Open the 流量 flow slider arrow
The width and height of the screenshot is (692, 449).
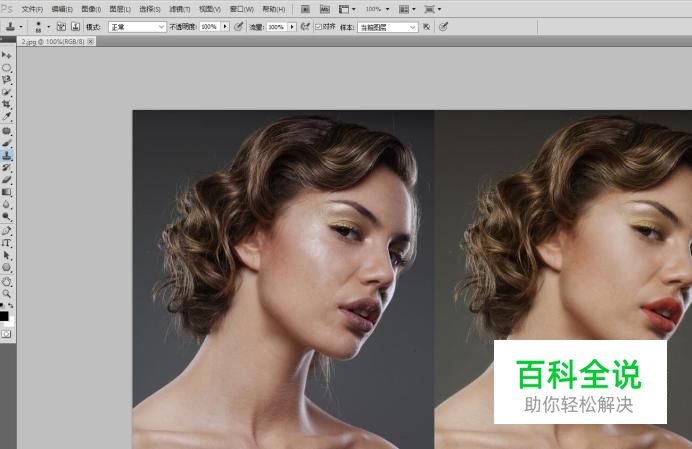pos(292,27)
